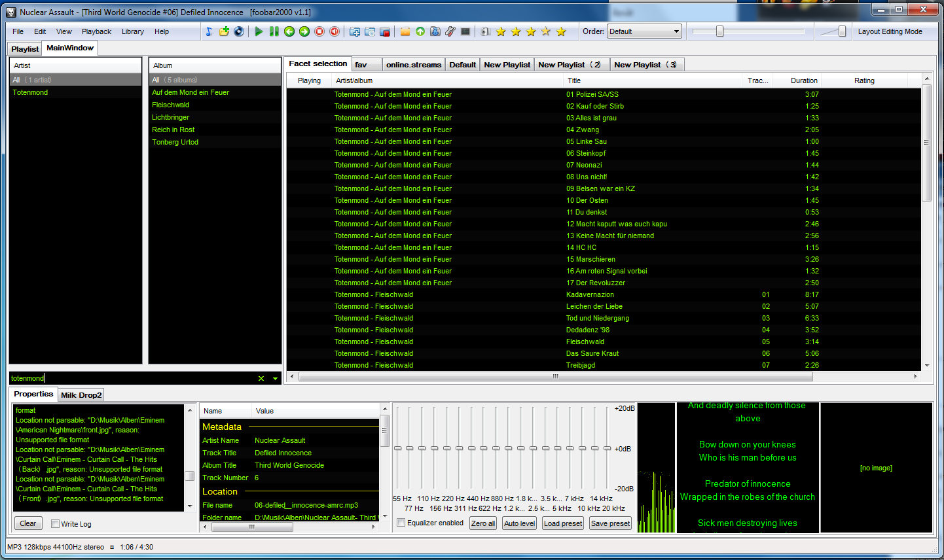This screenshot has width=944, height=560.
Task: Rate the track one star
Action: (501, 31)
